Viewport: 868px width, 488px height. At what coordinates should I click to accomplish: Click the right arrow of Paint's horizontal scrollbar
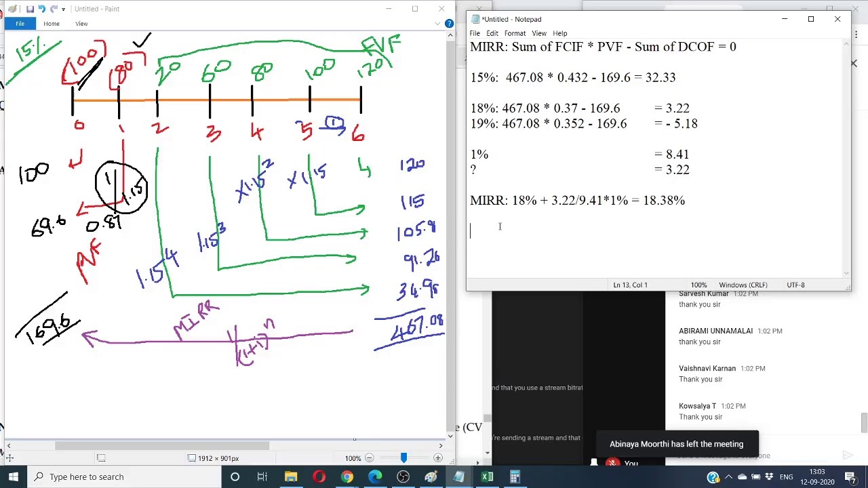[x=441, y=445]
